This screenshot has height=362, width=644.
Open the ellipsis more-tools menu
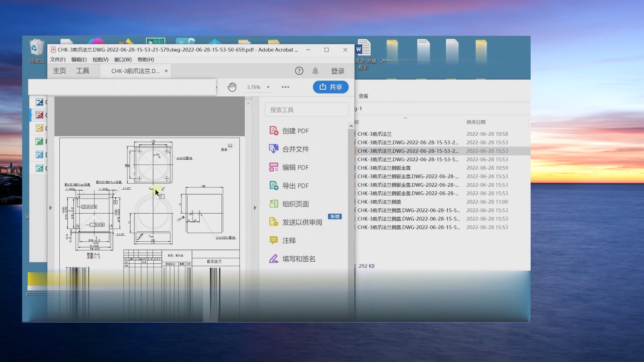coord(285,87)
